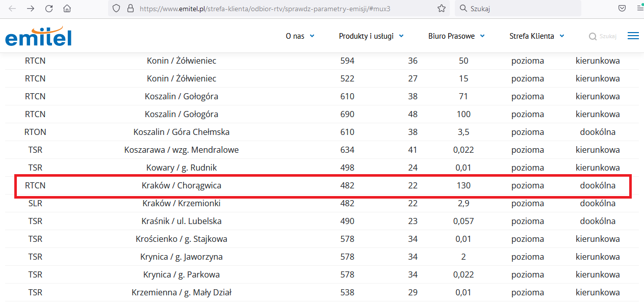Screen dimensions: 644x304
Task: Select Kraśnik / ul. Lubelska text
Action: 182,222
